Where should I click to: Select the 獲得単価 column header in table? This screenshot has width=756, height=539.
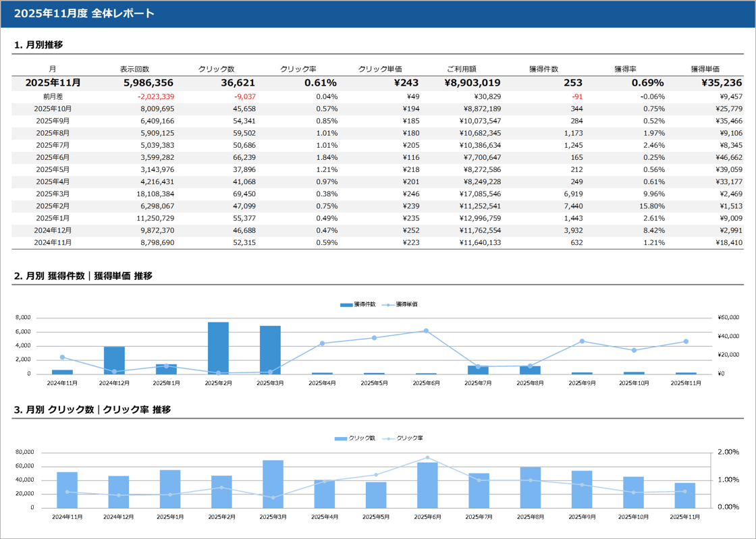[x=705, y=69]
